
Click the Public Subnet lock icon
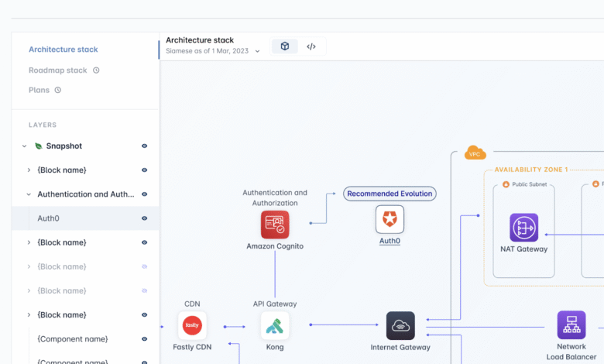(506, 184)
